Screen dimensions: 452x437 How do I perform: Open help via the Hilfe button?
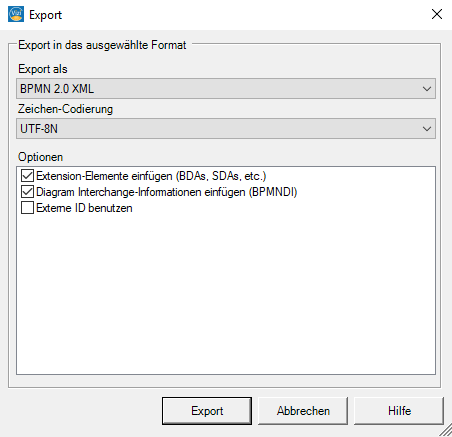point(399,411)
